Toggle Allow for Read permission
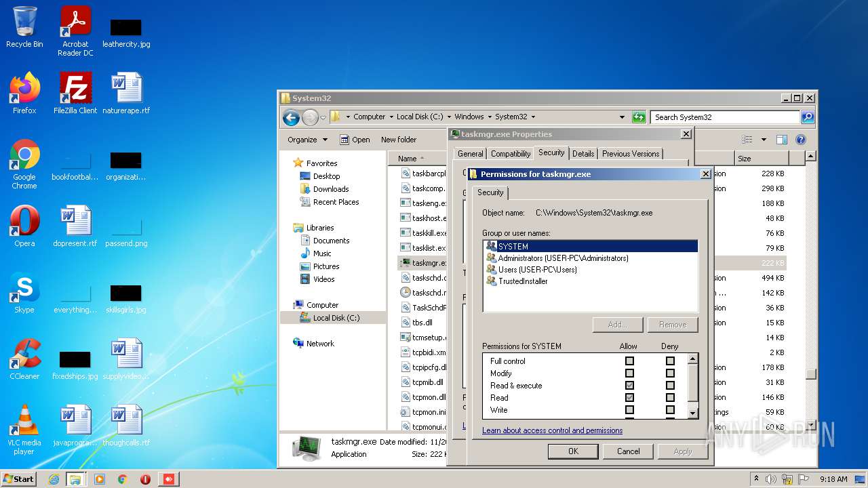 [629, 398]
